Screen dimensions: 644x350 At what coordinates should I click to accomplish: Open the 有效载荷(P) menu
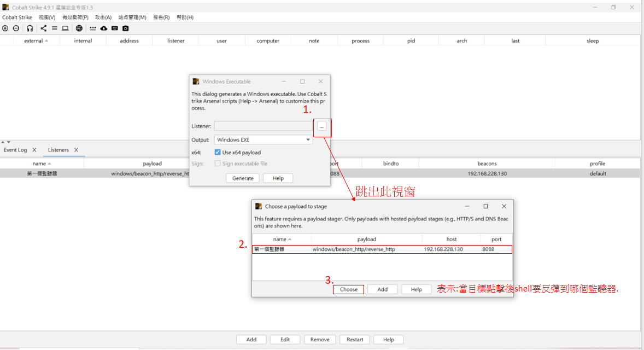(75, 17)
